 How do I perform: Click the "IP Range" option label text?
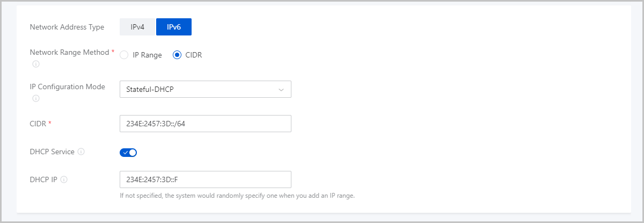pos(147,55)
